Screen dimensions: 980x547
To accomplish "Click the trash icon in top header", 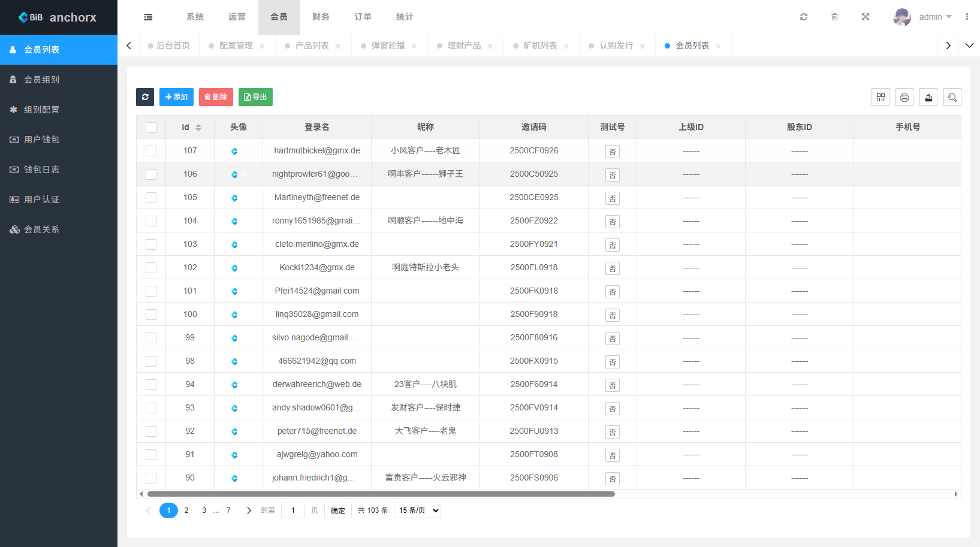I will (834, 17).
